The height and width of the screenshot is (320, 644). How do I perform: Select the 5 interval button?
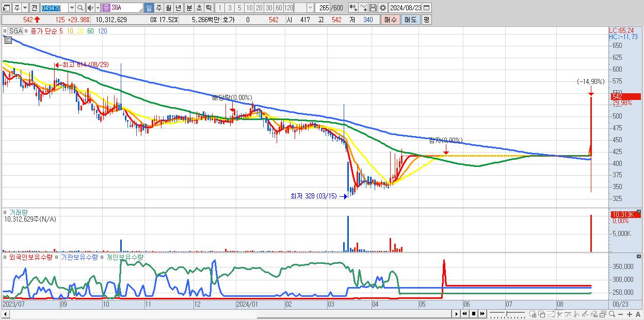239,8
